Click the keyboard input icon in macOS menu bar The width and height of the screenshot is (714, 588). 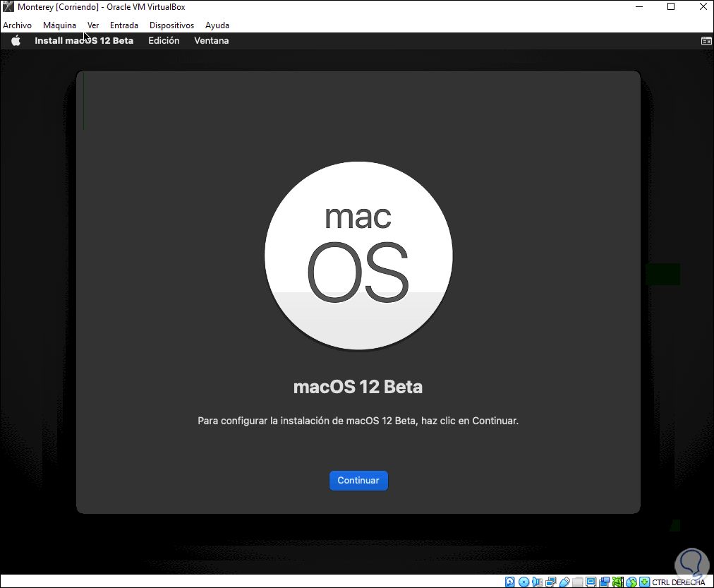(706, 41)
